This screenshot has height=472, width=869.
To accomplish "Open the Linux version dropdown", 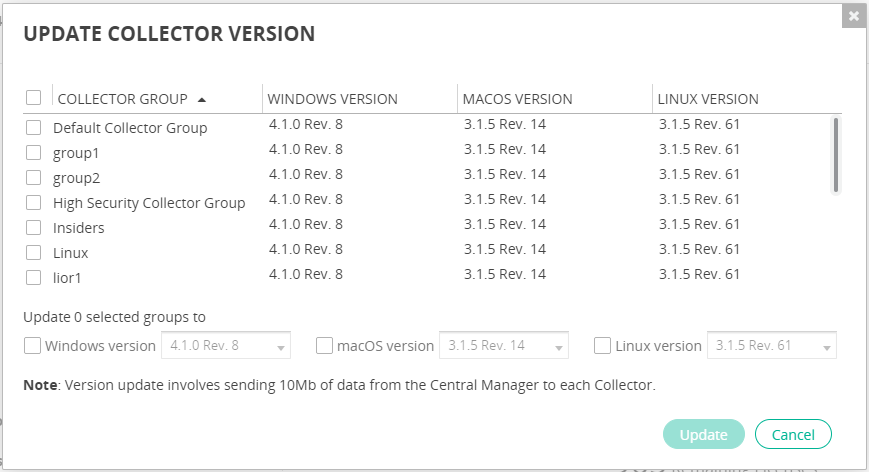I will point(771,346).
